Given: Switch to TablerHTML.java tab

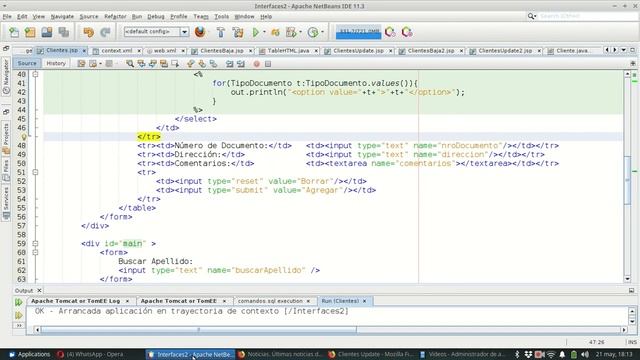Looking at the screenshot, I should point(288,51).
